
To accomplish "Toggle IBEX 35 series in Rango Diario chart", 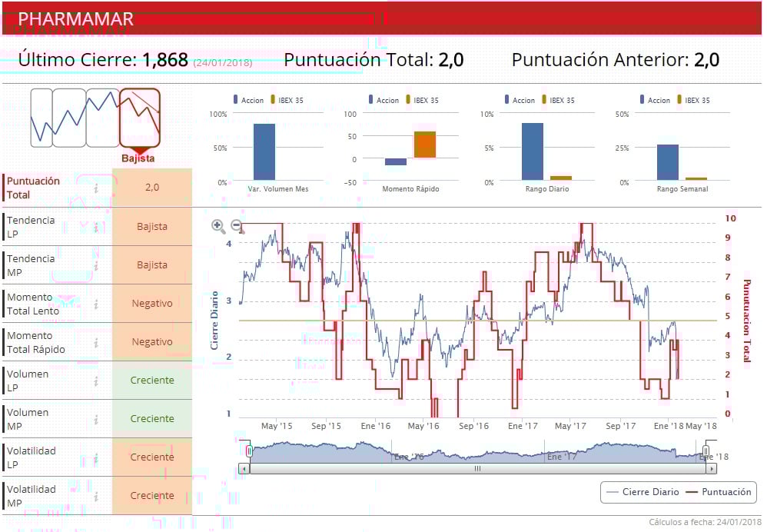I will 558,100.
